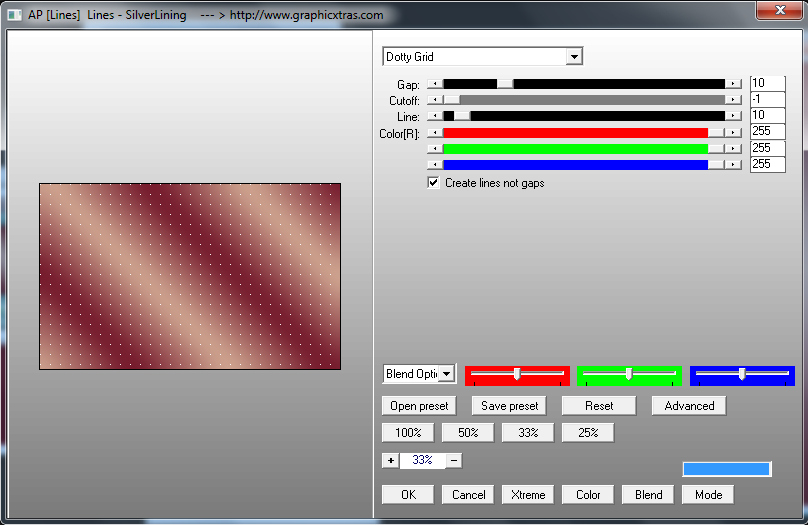The height and width of the screenshot is (525, 808).
Task: Click the Gap slider right arrow
Action: click(x=734, y=84)
